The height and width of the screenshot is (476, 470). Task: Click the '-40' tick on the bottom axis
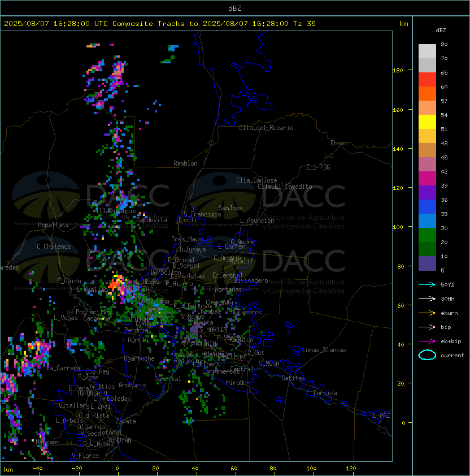point(37,469)
